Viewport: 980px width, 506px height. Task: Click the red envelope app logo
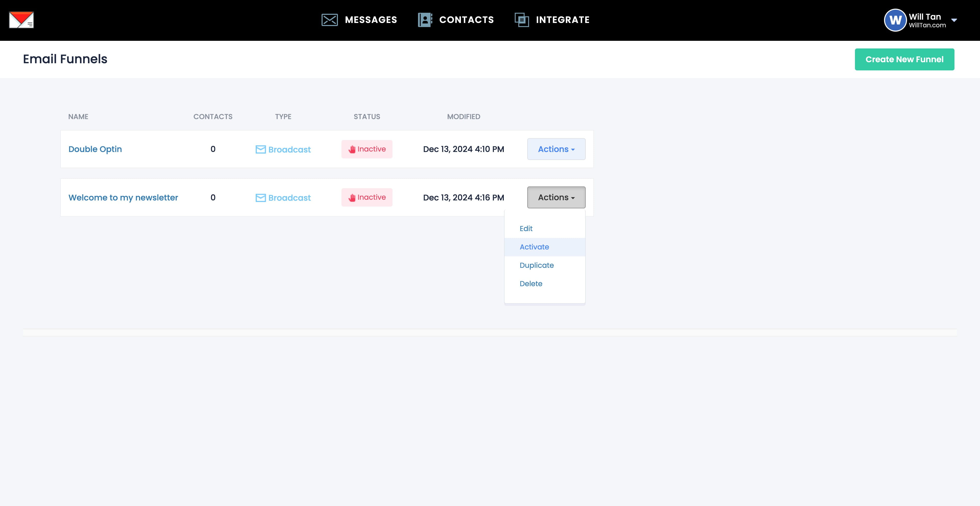[x=21, y=20]
